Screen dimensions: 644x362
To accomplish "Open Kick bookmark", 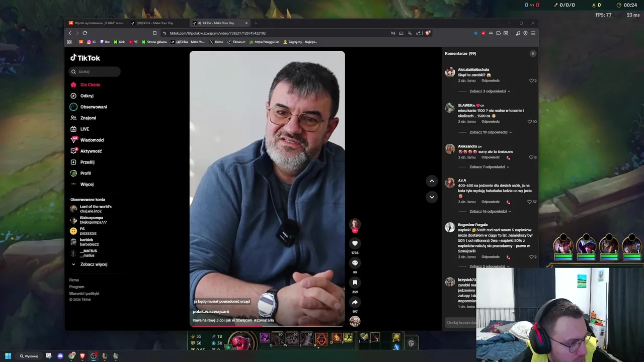I will pyautogui.click(x=119, y=42).
